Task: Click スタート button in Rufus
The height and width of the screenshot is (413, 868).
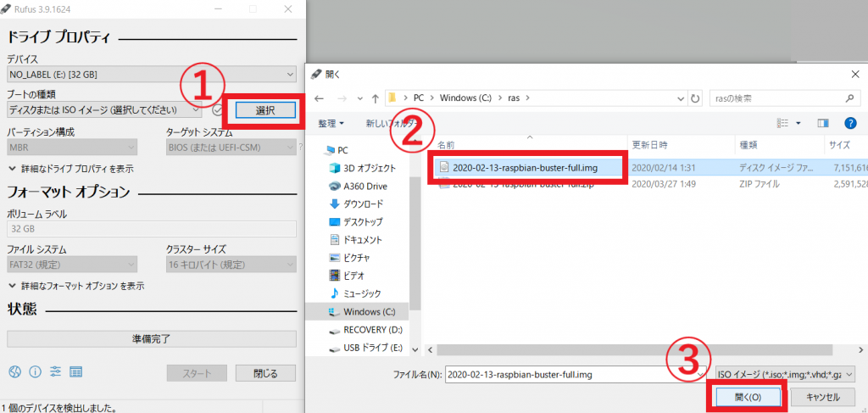Action: tap(197, 373)
